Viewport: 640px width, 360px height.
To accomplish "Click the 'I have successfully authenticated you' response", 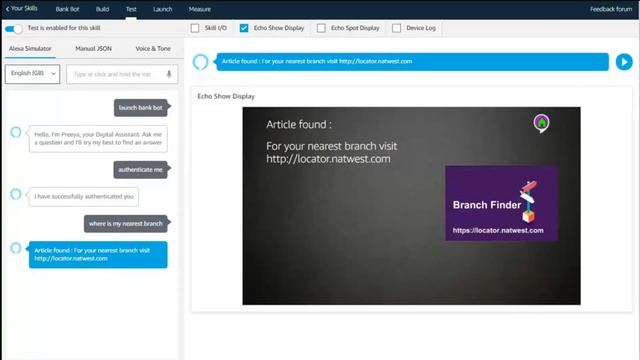I will (x=84, y=197).
